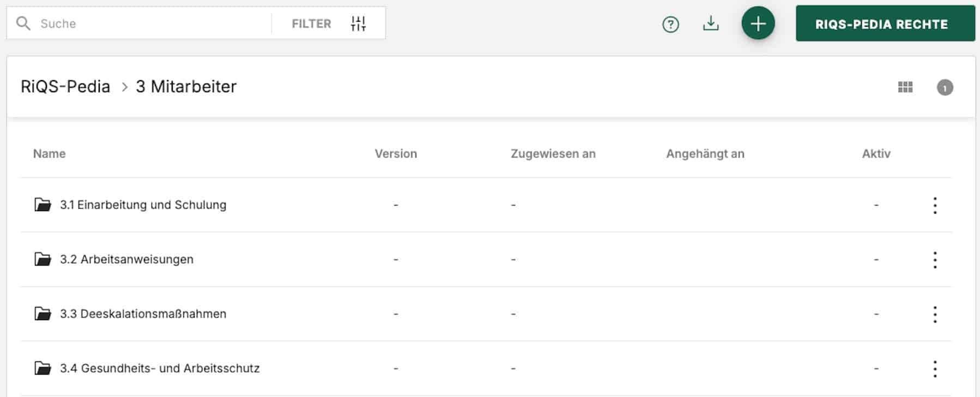
Task: Click the Aktiv column header
Action: pos(876,154)
